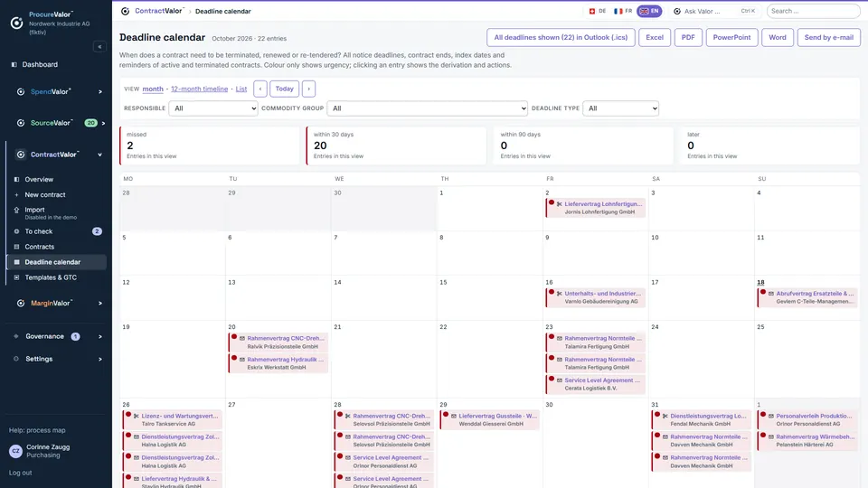This screenshot has height=488, width=868.
Task: Click the plus icon next to New contract
Action: point(16,195)
